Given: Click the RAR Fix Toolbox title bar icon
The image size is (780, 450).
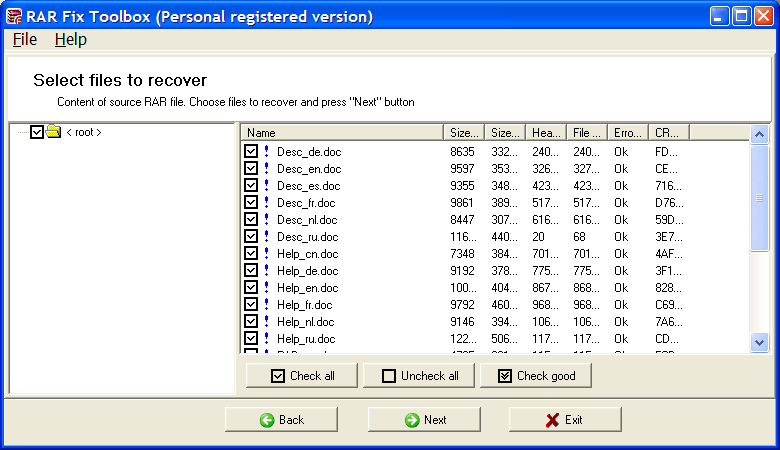Looking at the screenshot, I should (x=14, y=16).
